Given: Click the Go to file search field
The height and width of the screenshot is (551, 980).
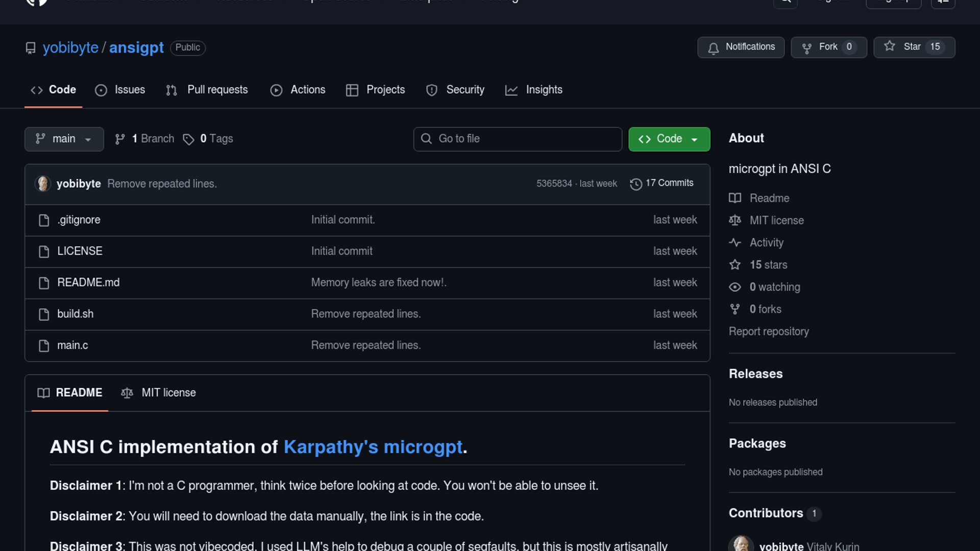Looking at the screenshot, I should pyautogui.click(x=518, y=139).
